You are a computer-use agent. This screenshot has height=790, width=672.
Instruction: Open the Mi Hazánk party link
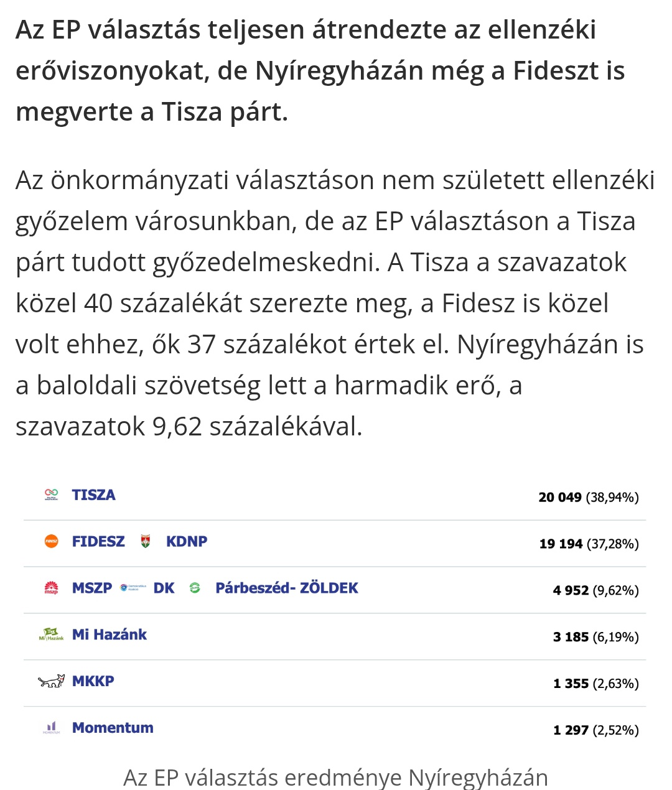pos(110,635)
